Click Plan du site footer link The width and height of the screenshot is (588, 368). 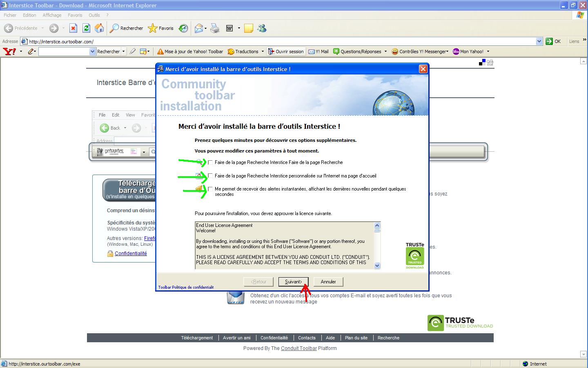pos(356,338)
